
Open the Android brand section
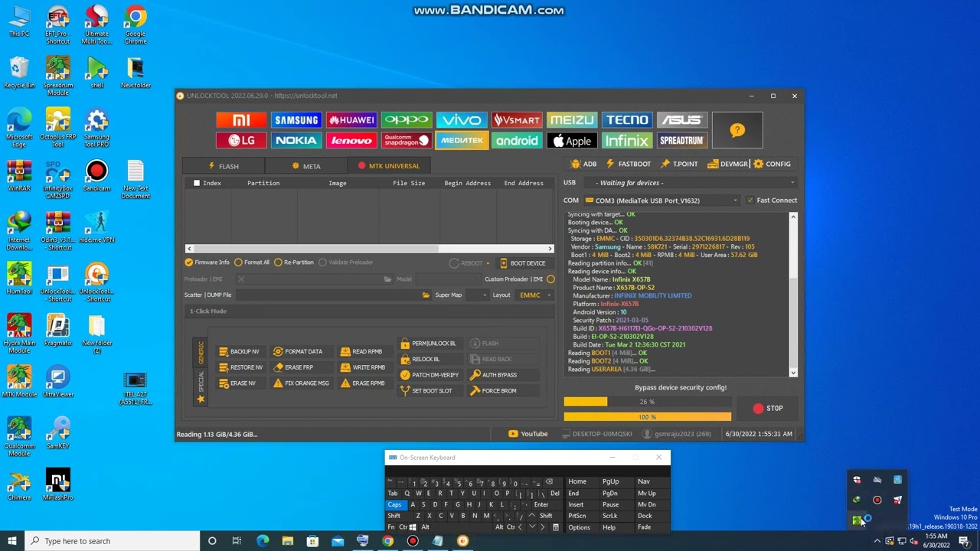click(517, 141)
